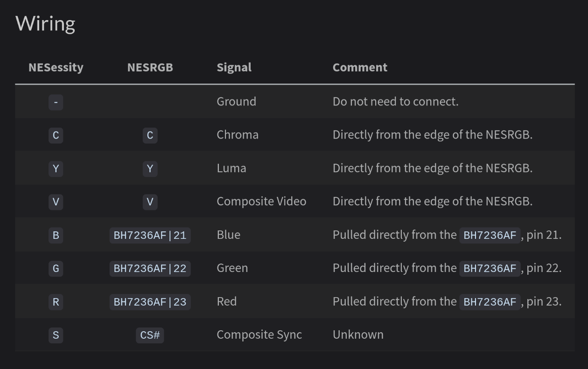Image resolution: width=588 pixels, height=369 pixels.
Task: Click the NESRGB column header
Action: click(150, 68)
